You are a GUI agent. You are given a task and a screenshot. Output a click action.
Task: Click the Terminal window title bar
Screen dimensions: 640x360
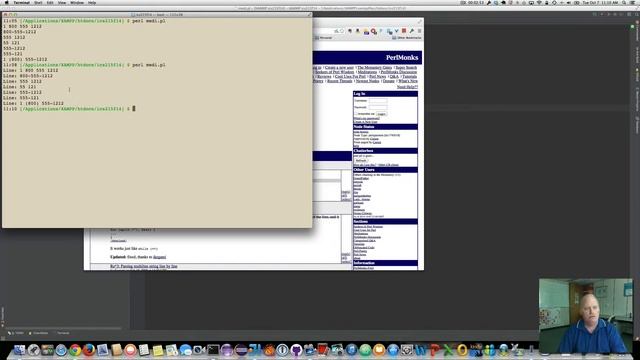tap(157, 15)
